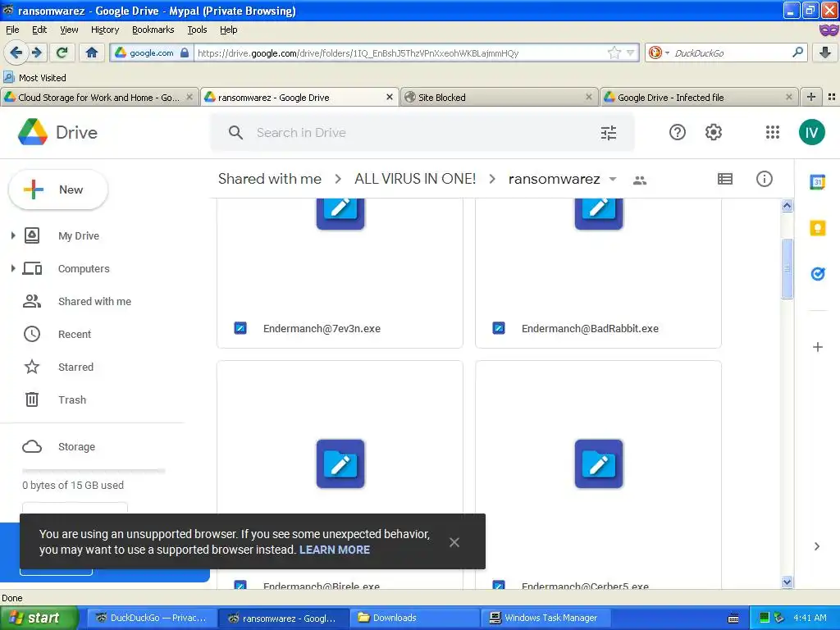Open Starred in the sidebar
Viewport: 840px width, 630px height.
75,367
